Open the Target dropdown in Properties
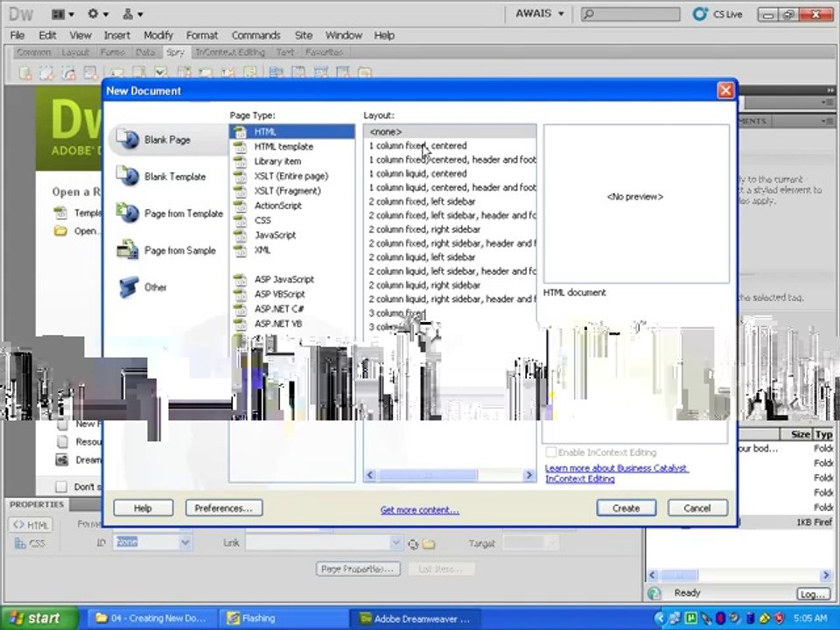The image size is (840, 630). 552,543
